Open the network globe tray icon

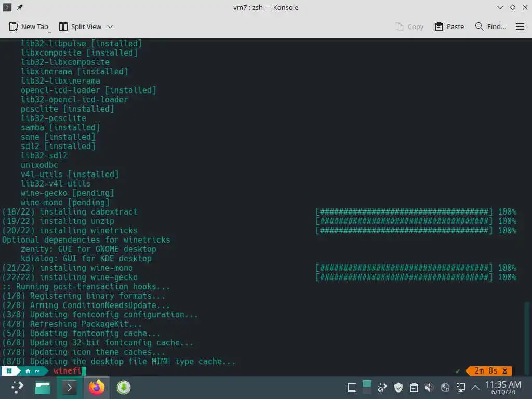click(x=445, y=388)
